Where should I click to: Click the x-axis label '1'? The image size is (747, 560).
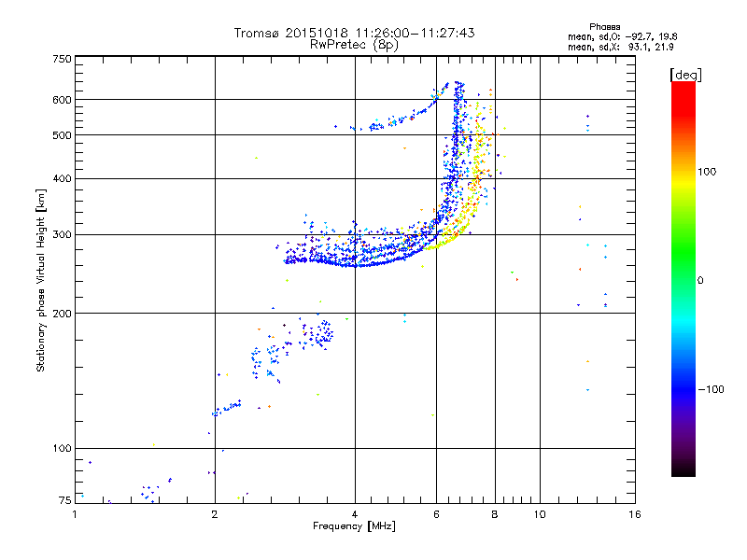[x=75, y=514]
